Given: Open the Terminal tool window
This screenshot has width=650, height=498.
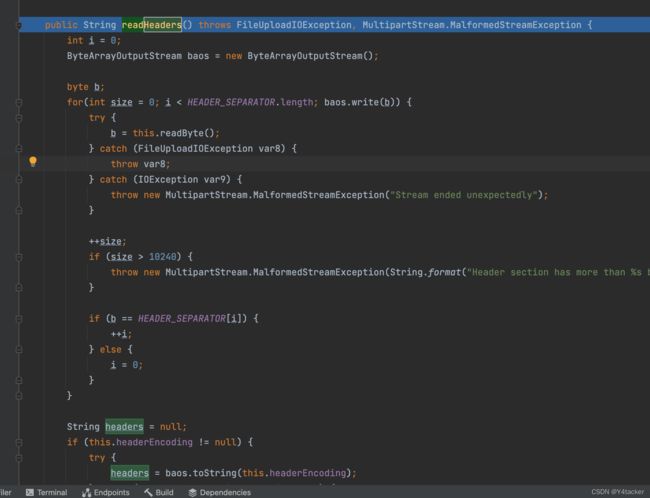Looking at the screenshot, I should [x=46, y=492].
